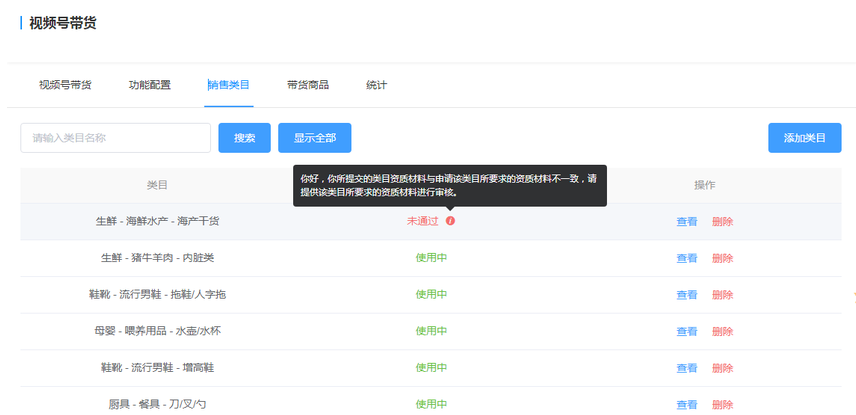Image resolution: width=856 pixels, height=415 pixels.
Task: Select the 生鲜 - 海鲜水产 - 海产干货 cell
Action: point(157,221)
